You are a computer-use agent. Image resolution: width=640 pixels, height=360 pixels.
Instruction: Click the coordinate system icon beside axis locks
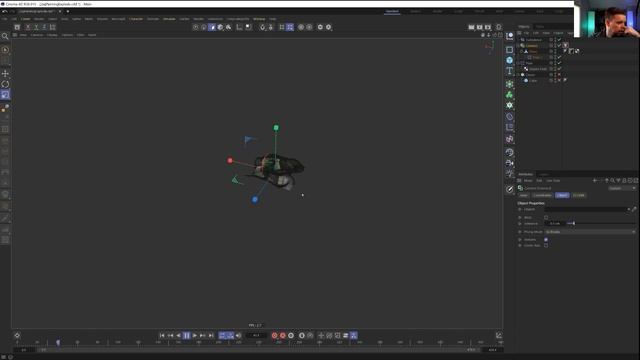[x=53, y=27]
